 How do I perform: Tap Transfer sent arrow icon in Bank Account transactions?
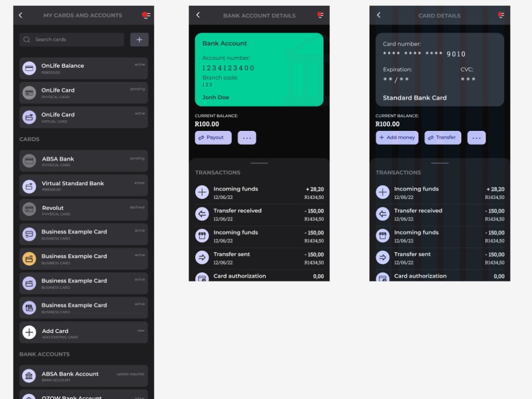pos(202,257)
